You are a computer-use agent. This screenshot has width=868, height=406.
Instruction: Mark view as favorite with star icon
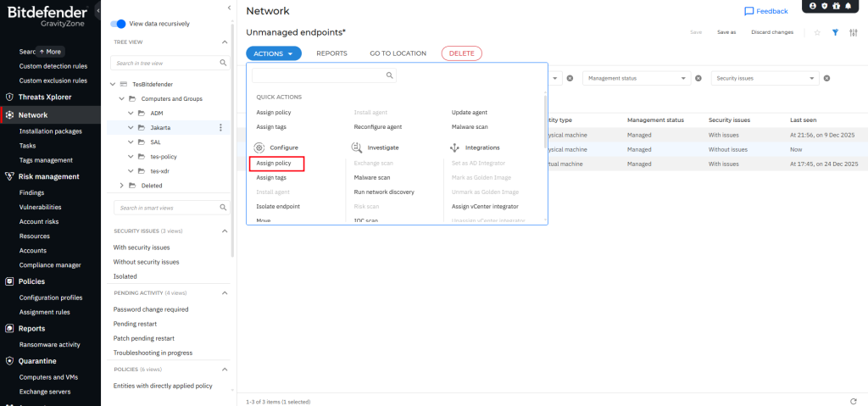point(817,32)
